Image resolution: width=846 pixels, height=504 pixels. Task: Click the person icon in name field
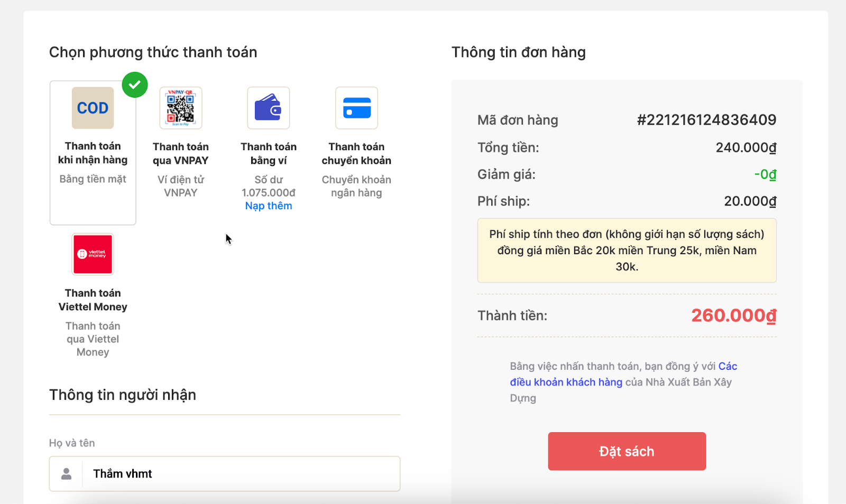pyautogui.click(x=66, y=474)
